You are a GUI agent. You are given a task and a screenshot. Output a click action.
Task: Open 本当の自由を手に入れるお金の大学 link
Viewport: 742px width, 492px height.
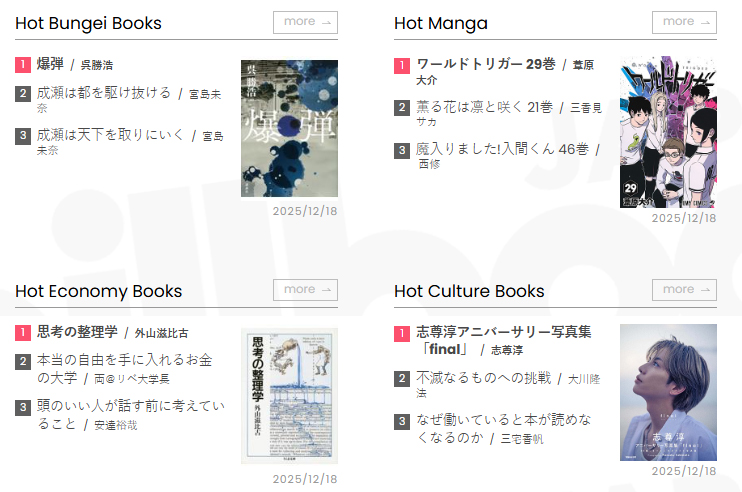[124, 369]
